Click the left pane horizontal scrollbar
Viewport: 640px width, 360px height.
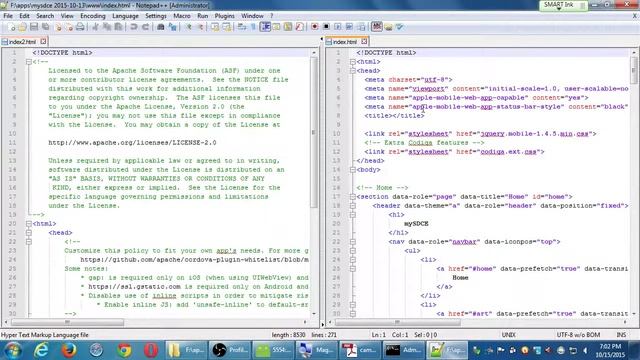pyautogui.click(x=67, y=322)
